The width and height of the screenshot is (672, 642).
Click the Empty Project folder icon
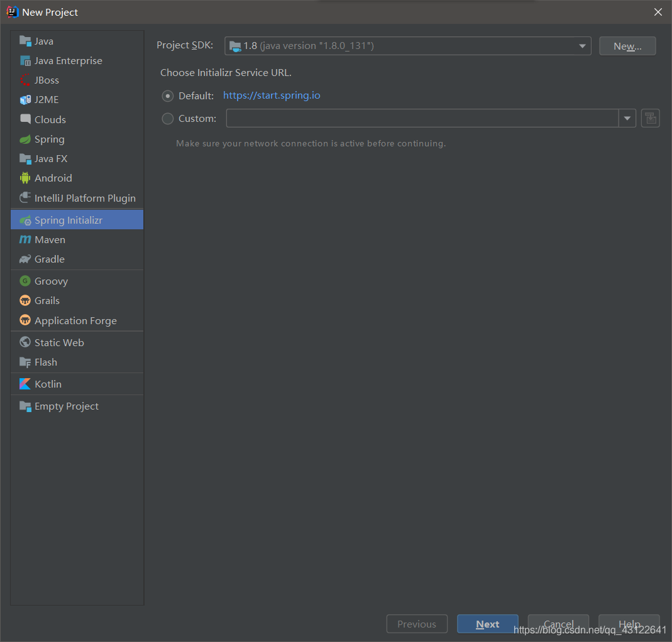tap(25, 406)
